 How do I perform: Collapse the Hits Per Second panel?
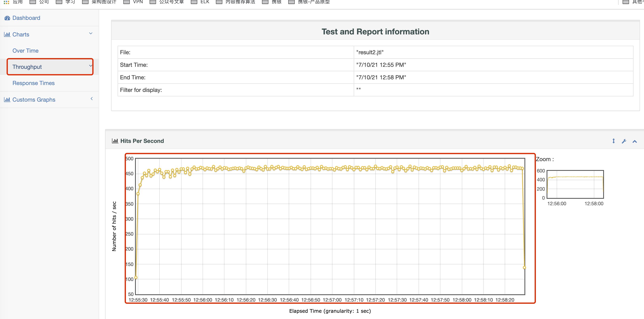click(634, 141)
